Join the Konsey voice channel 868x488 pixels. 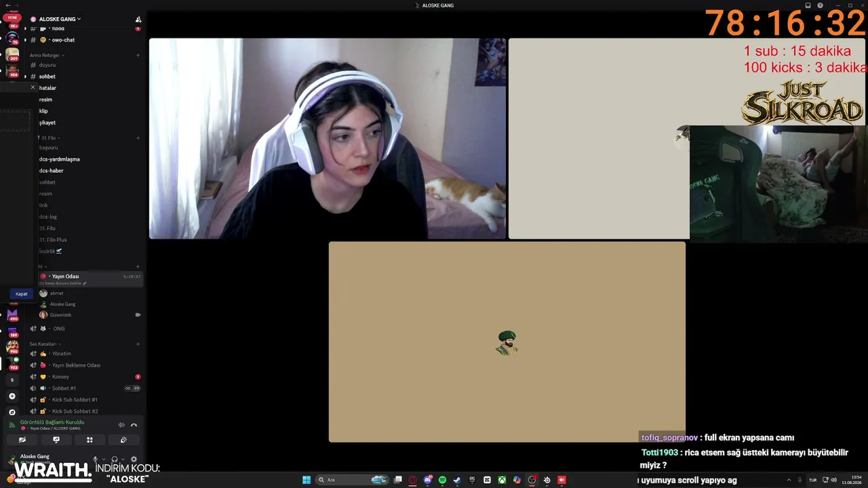(60, 377)
